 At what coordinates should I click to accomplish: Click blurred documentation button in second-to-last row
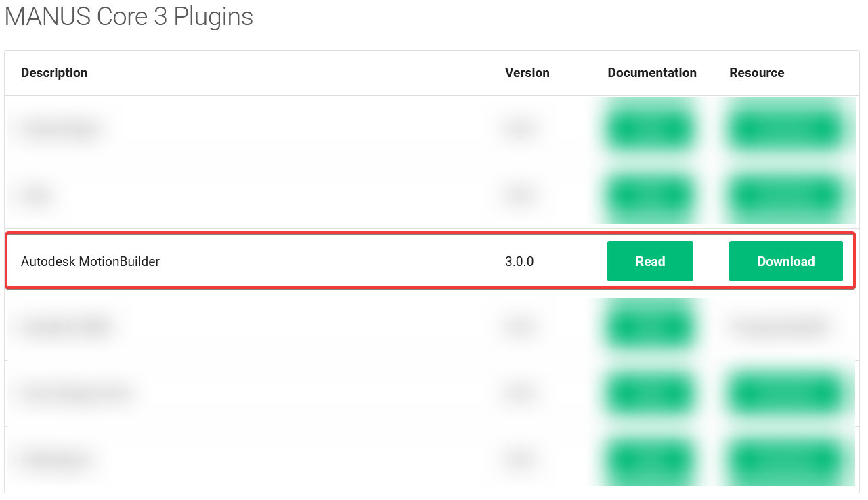coord(650,394)
